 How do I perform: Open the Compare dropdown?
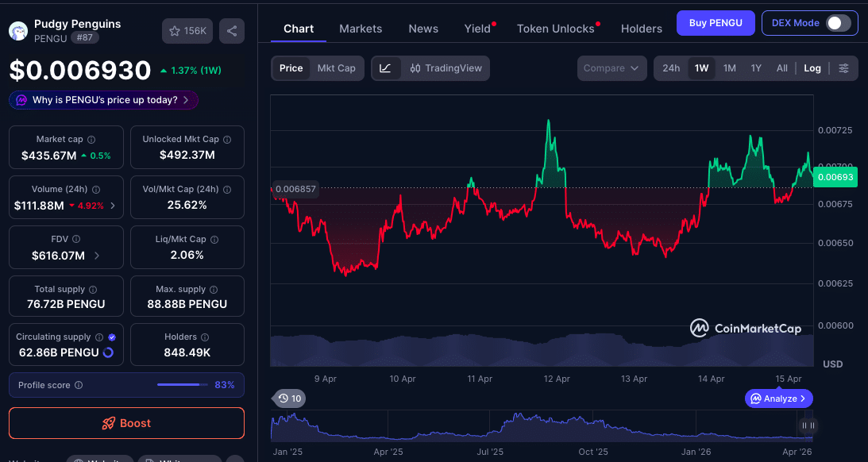tap(611, 68)
